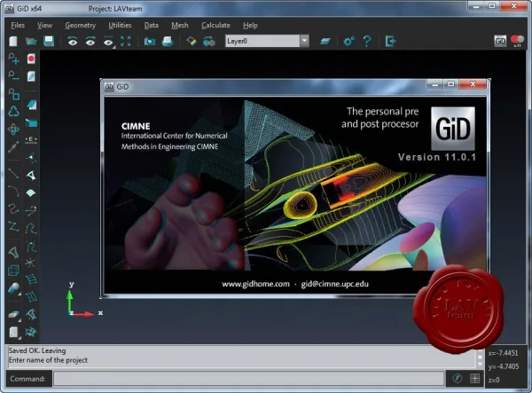
Task: Click the page with pencil icon
Action: [x=31, y=76]
